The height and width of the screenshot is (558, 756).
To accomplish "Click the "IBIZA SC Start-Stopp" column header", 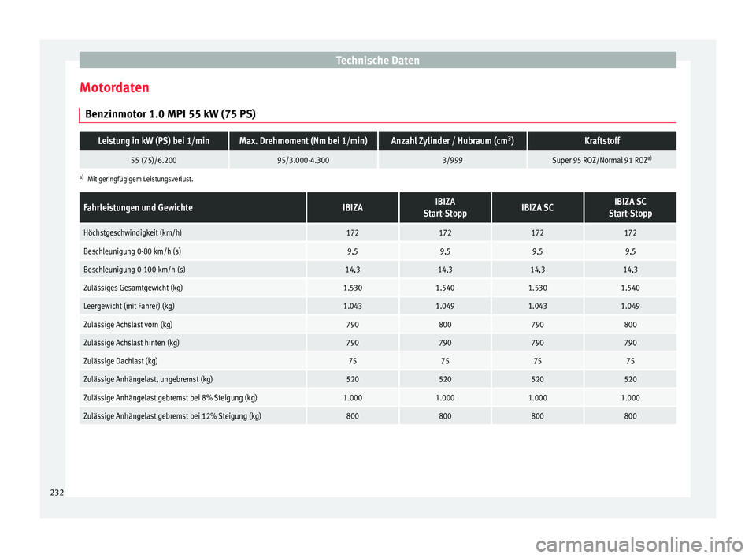I will coord(630,207).
